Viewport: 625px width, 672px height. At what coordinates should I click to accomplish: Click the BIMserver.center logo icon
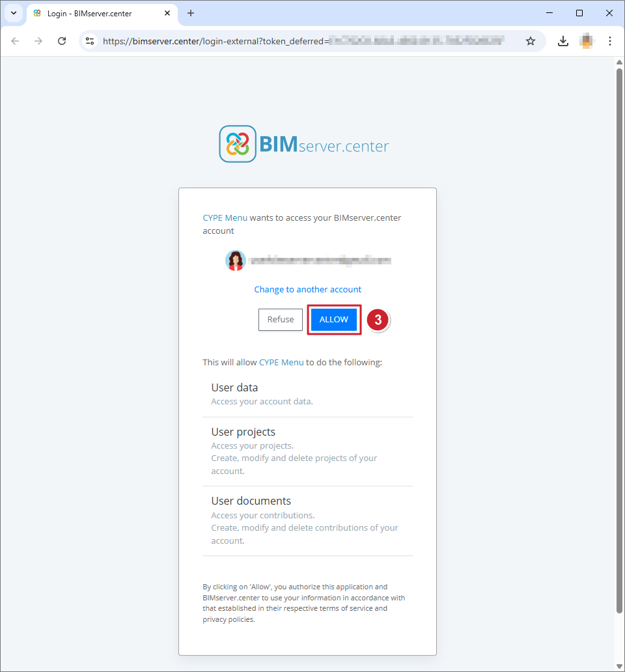tap(238, 144)
